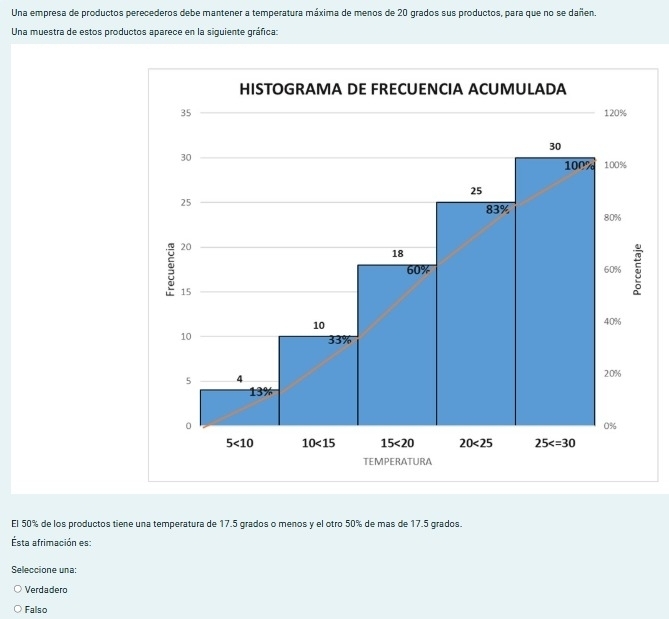Click the Frecuencia vertical axis title
This screenshot has height=619, width=669.
(170, 269)
